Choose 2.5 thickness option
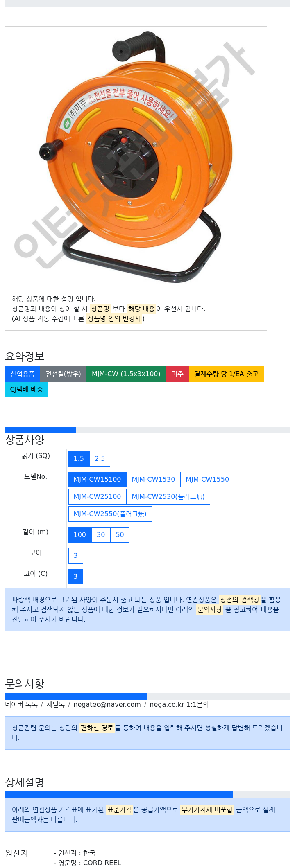295x868 pixels. (100, 459)
